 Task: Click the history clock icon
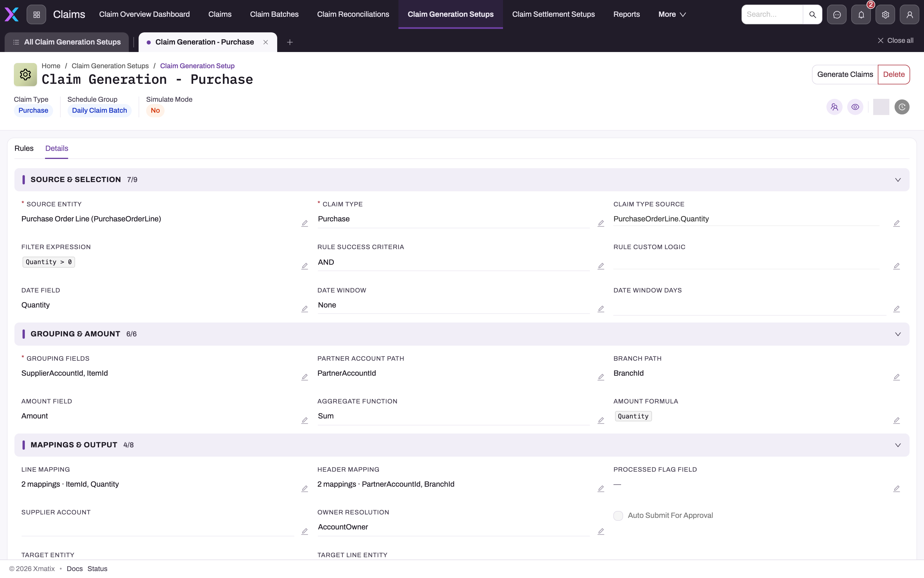902,107
